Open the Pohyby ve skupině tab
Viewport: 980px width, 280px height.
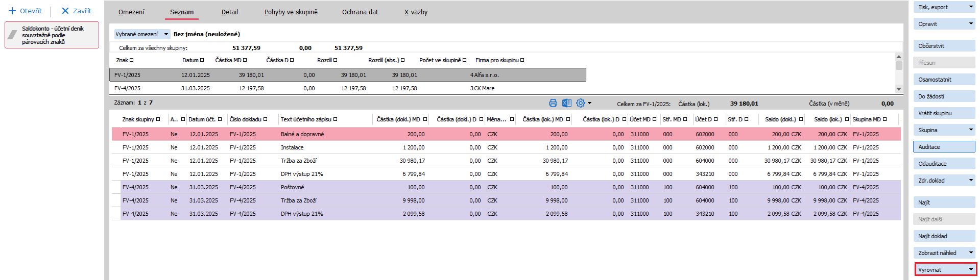click(x=291, y=12)
